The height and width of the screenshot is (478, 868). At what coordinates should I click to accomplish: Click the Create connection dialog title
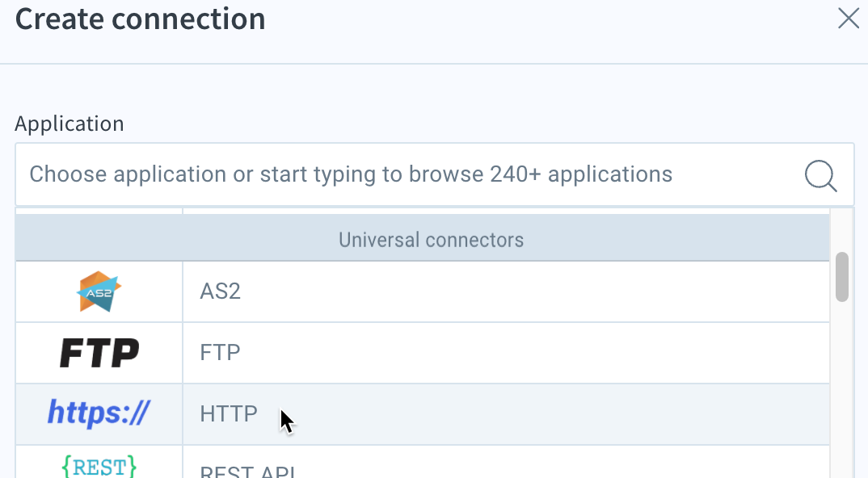(x=140, y=19)
